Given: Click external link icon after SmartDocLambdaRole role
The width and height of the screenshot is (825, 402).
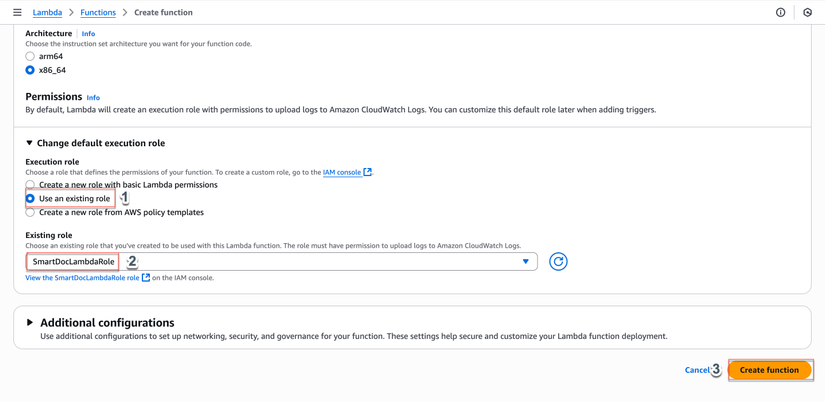Looking at the screenshot, I should click(x=146, y=278).
